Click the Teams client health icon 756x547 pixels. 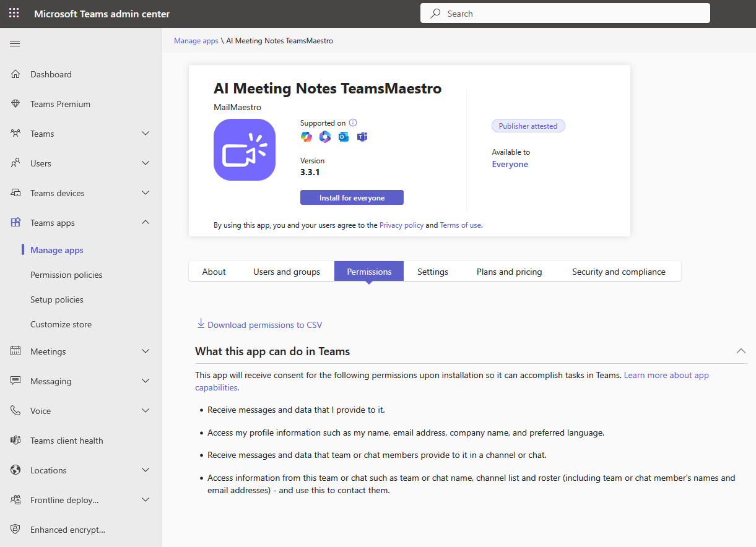(x=16, y=441)
